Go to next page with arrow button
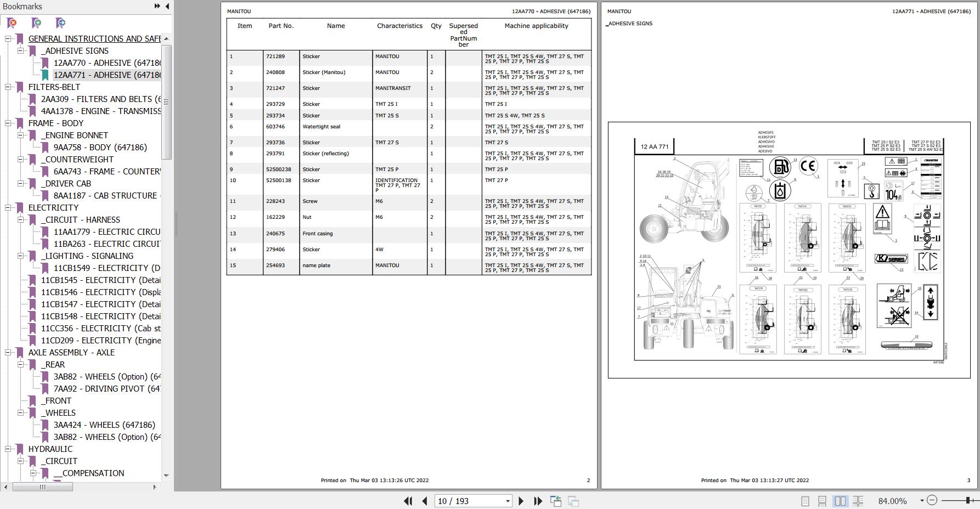The width and height of the screenshot is (980, 509). tap(521, 501)
